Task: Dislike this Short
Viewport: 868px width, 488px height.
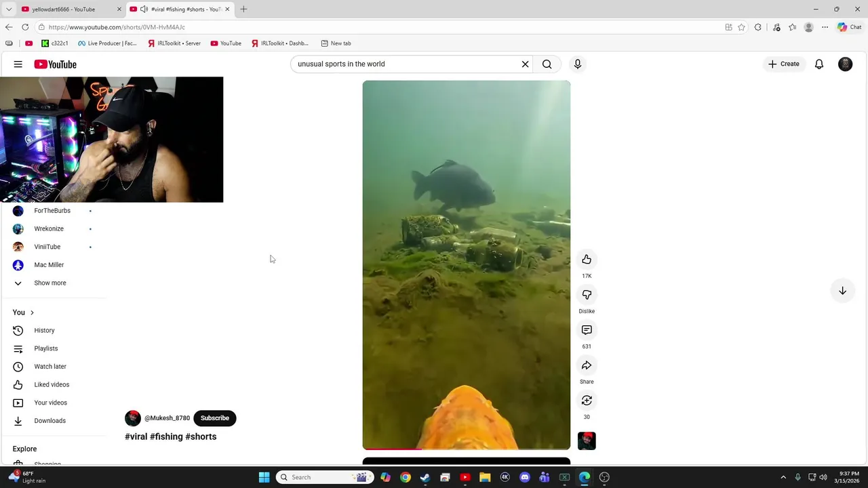Action: [587, 295]
